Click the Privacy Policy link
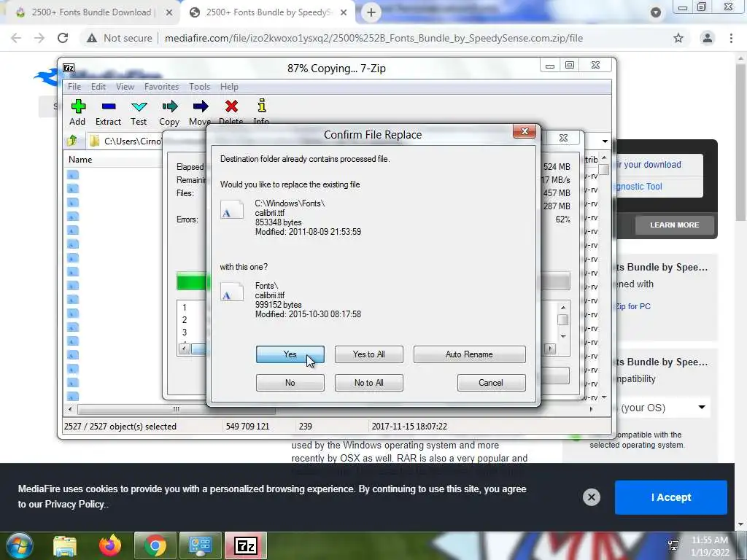Image resolution: width=747 pixels, height=560 pixels. 74,505
